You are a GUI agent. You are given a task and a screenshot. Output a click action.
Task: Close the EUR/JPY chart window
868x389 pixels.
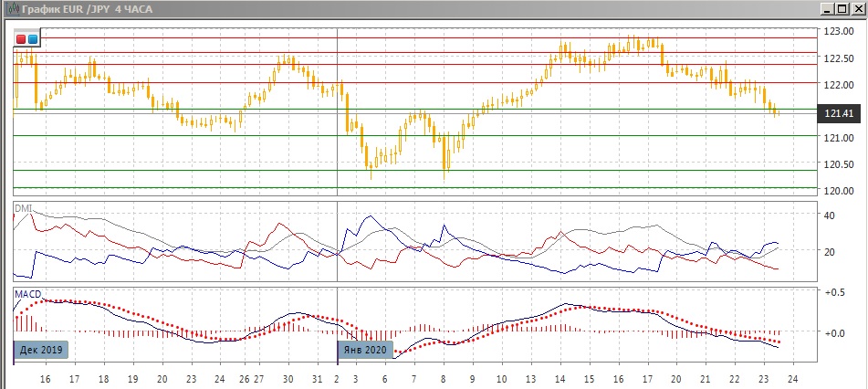(x=857, y=8)
